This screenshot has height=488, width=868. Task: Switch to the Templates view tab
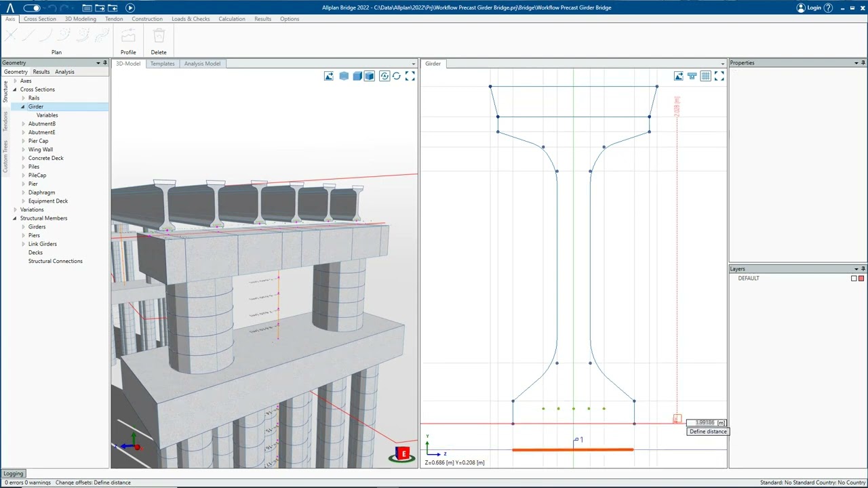pyautogui.click(x=162, y=64)
